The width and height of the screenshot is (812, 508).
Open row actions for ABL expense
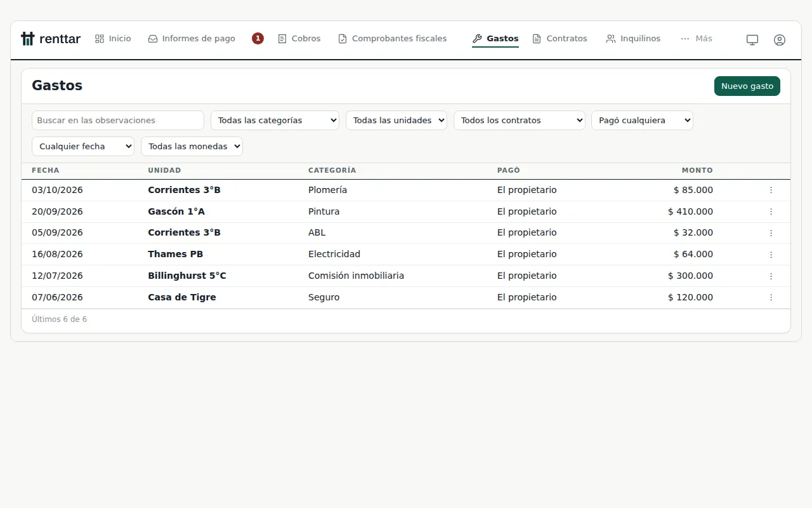(771, 233)
